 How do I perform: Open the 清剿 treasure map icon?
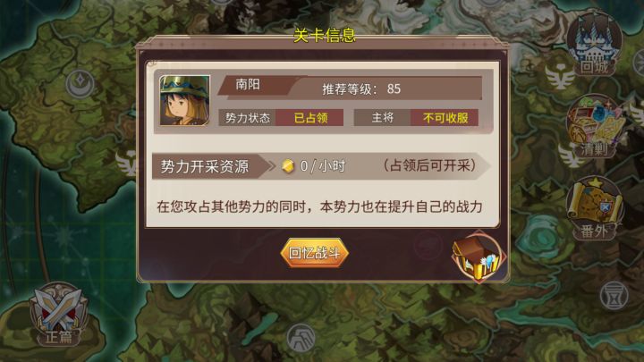coord(595,126)
